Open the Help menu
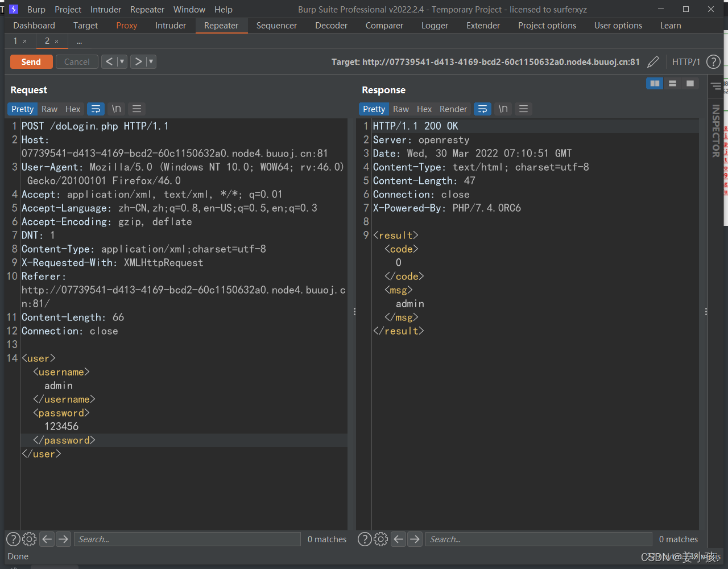728x569 pixels. 224,10
